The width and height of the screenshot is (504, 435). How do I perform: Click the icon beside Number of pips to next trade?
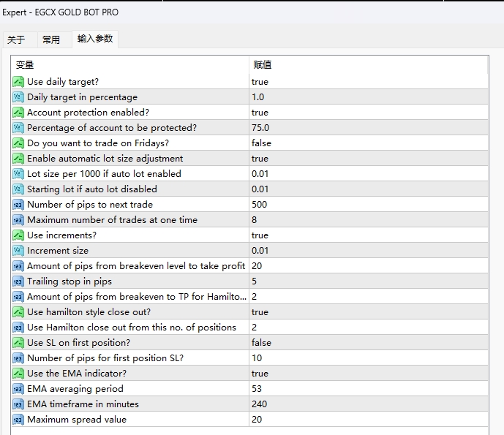18,205
